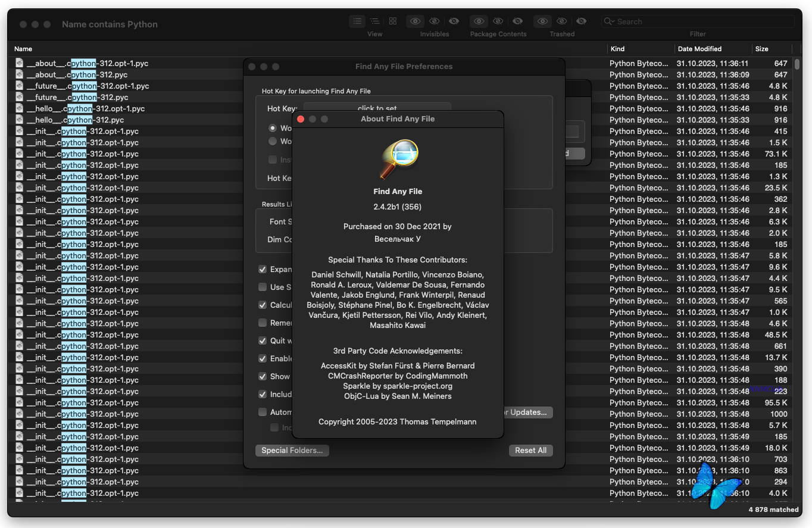The image size is (812, 528).
Task: Click the Special Folders… button in Preferences
Action: tap(292, 450)
